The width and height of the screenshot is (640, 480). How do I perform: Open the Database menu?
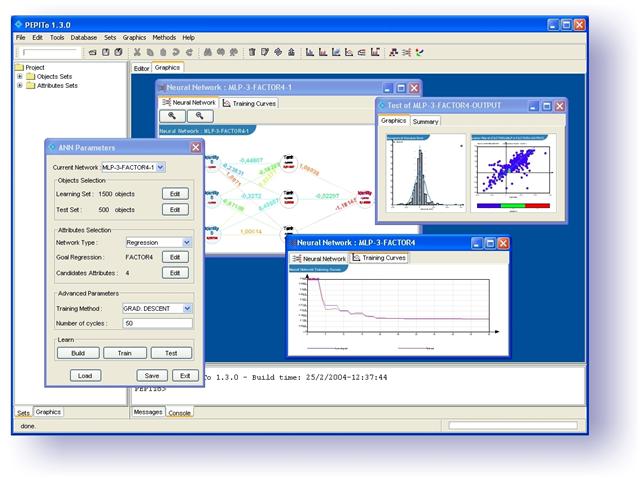point(84,37)
